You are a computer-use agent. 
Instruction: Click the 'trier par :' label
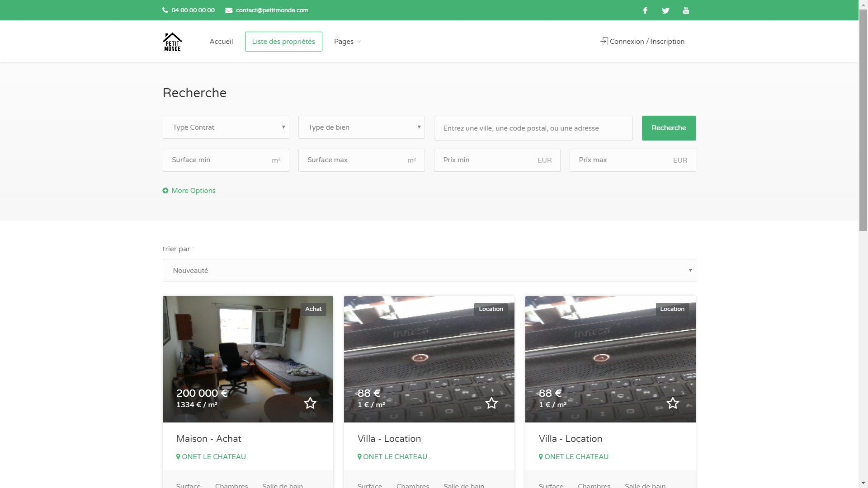pyautogui.click(x=178, y=249)
